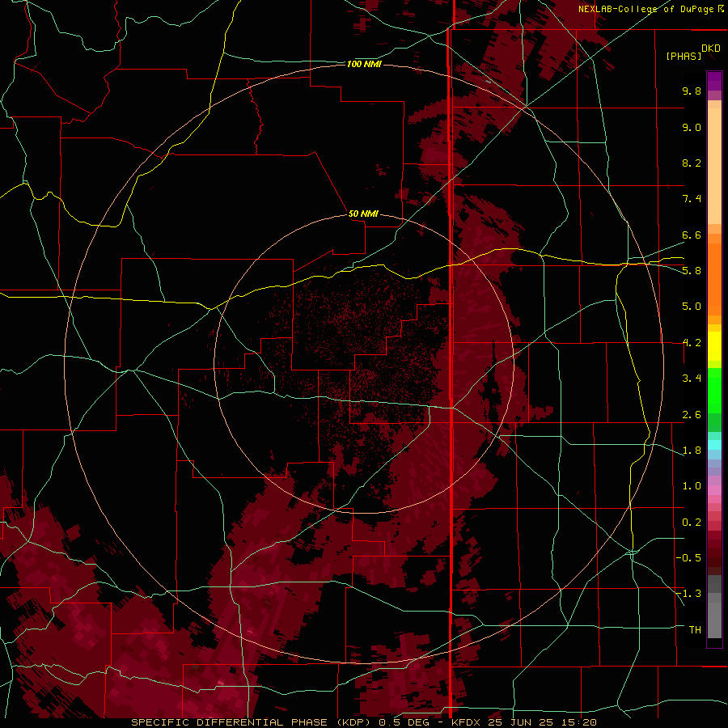Click the 3.4 legend value

click(692, 379)
